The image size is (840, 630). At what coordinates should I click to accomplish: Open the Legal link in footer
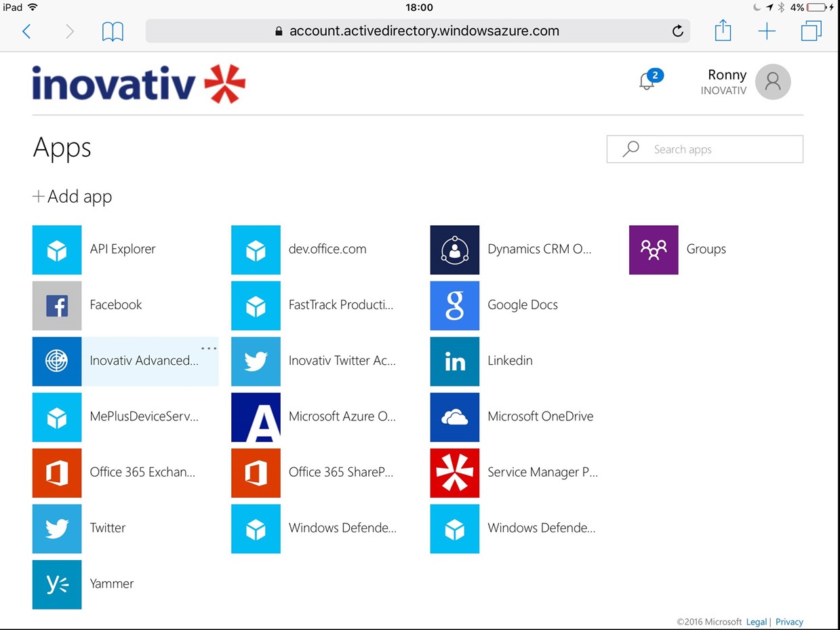(x=756, y=622)
